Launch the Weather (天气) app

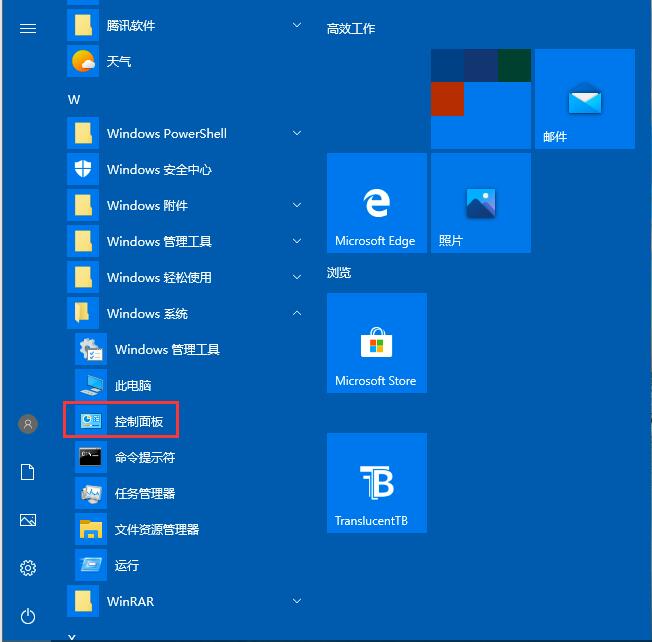pos(118,61)
